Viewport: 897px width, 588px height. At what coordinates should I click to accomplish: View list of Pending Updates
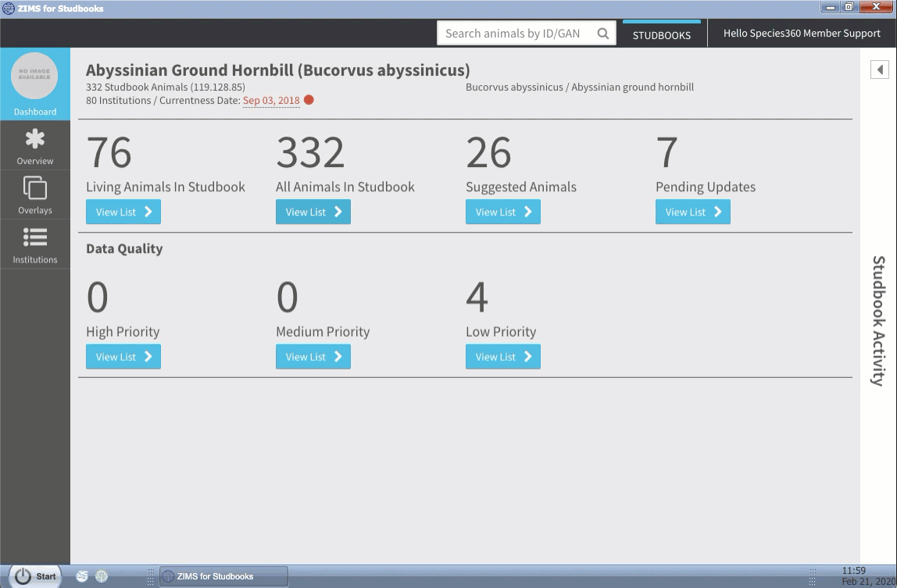click(693, 212)
